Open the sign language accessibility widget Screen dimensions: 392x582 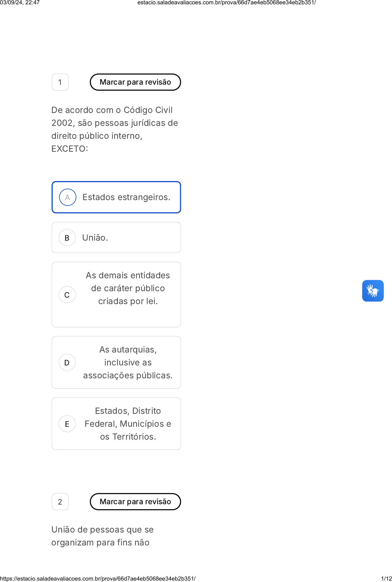[373, 291]
